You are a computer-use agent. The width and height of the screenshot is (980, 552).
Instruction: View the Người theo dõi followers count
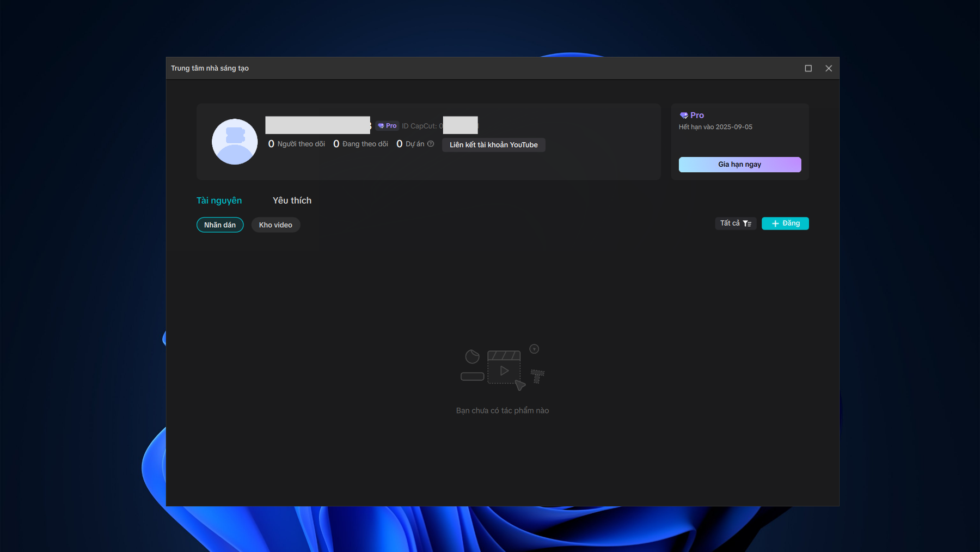coord(296,144)
